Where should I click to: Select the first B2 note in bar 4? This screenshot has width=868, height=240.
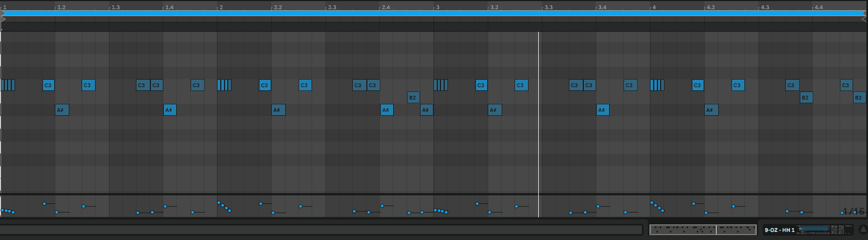pyautogui.click(x=806, y=97)
